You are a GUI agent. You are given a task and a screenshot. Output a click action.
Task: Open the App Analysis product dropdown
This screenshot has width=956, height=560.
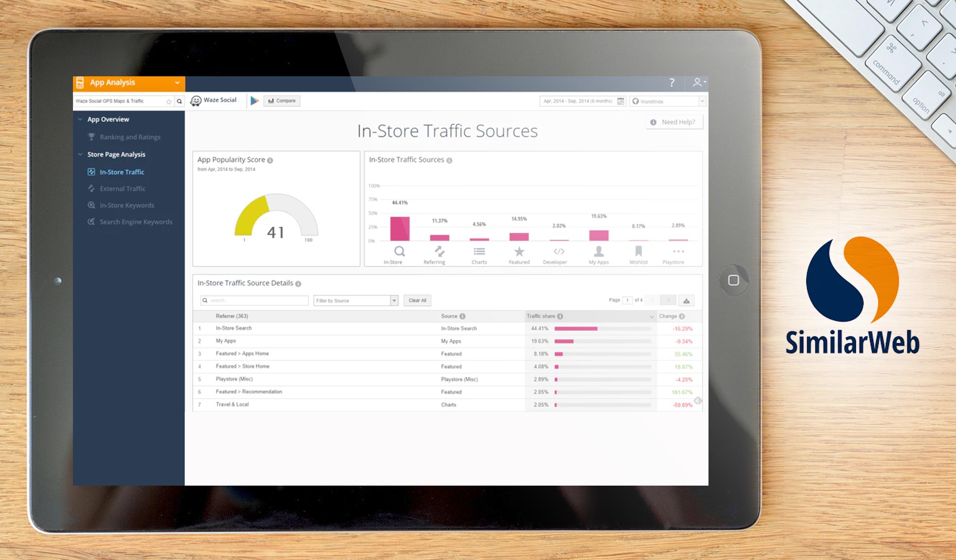click(177, 83)
